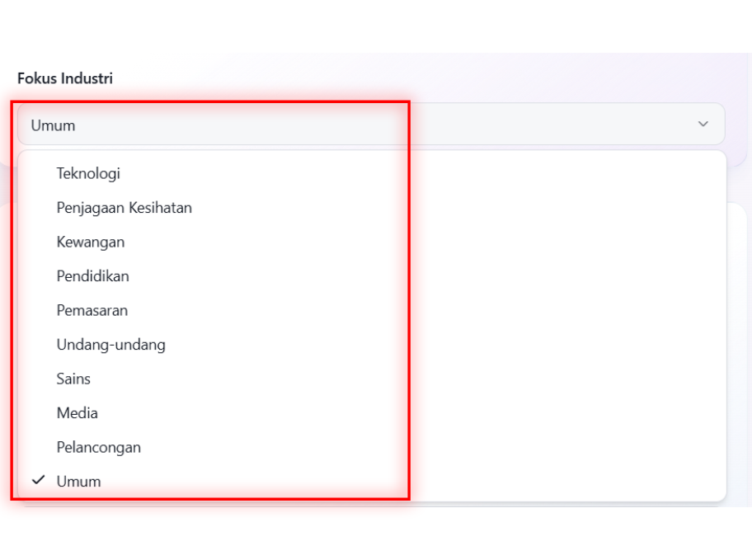Choose the Penjagaan Kesihatan option
This screenshot has width=752, height=560.
[x=124, y=208]
